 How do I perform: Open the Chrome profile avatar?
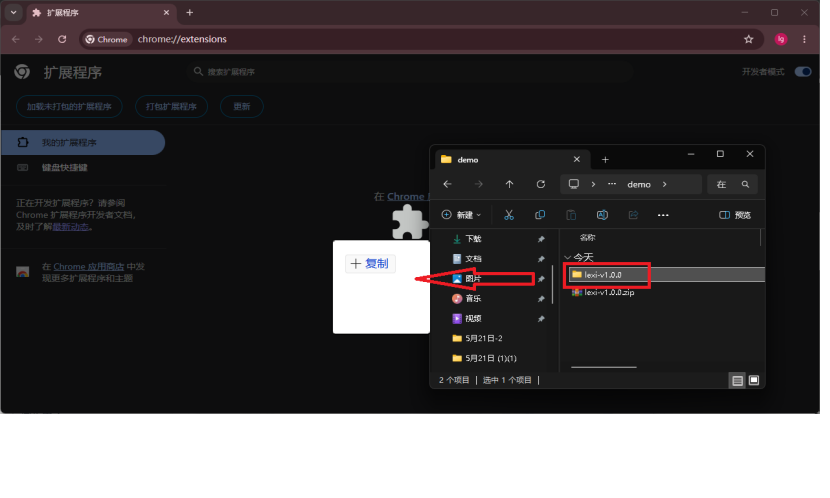pyautogui.click(x=781, y=40)
